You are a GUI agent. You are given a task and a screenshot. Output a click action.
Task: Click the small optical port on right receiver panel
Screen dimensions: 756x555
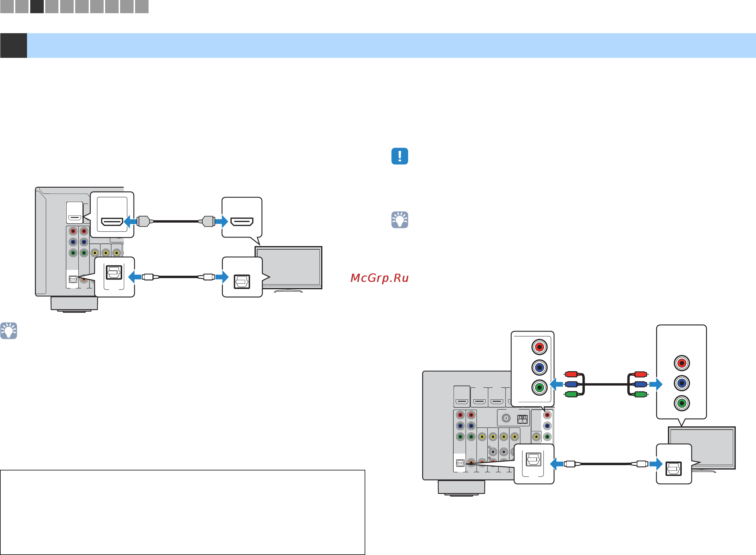pyautogui.click(x=460, y=463)
